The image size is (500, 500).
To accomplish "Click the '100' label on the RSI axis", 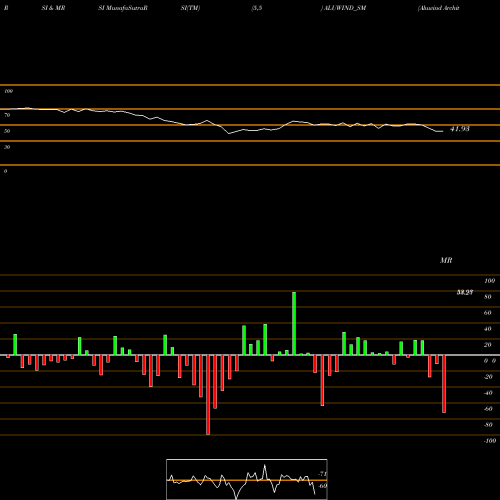I will click(8, 91).
